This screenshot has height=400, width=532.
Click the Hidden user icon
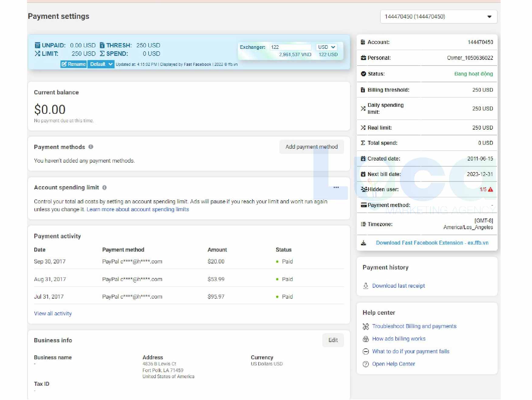pos(364,189)
